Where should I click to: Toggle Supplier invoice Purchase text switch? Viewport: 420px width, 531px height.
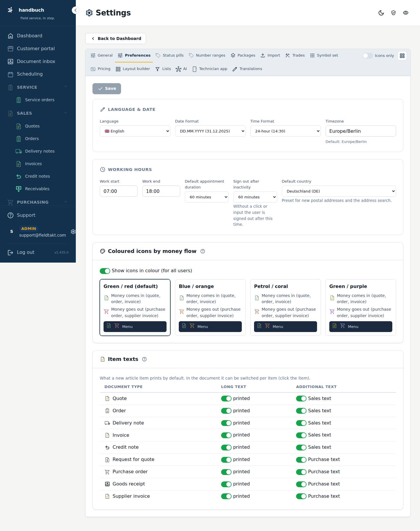coord(301,496)
